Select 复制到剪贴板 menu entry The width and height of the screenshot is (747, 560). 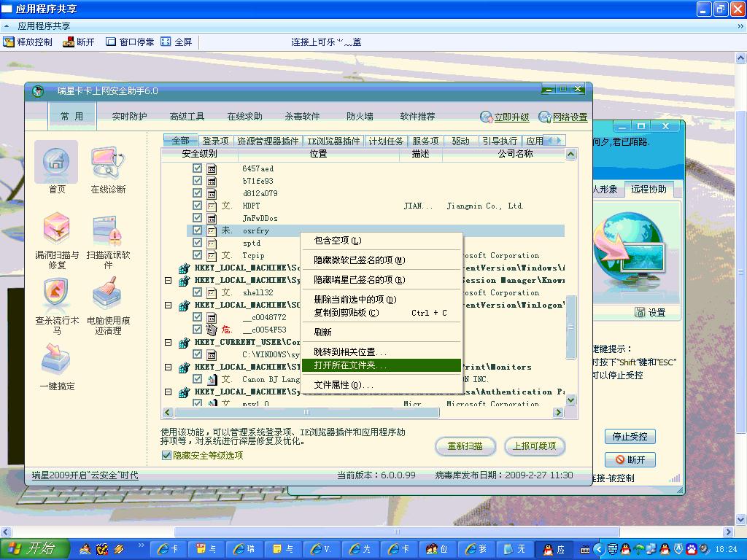coord(381,313)
